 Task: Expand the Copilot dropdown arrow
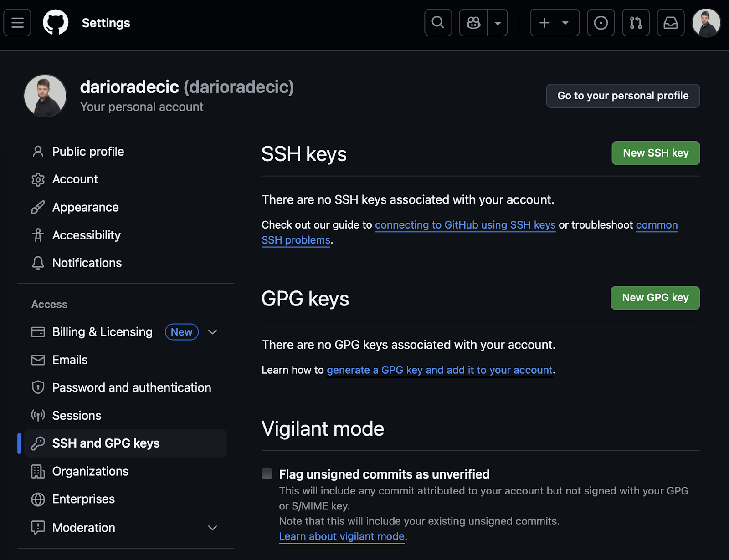point(498,23)
